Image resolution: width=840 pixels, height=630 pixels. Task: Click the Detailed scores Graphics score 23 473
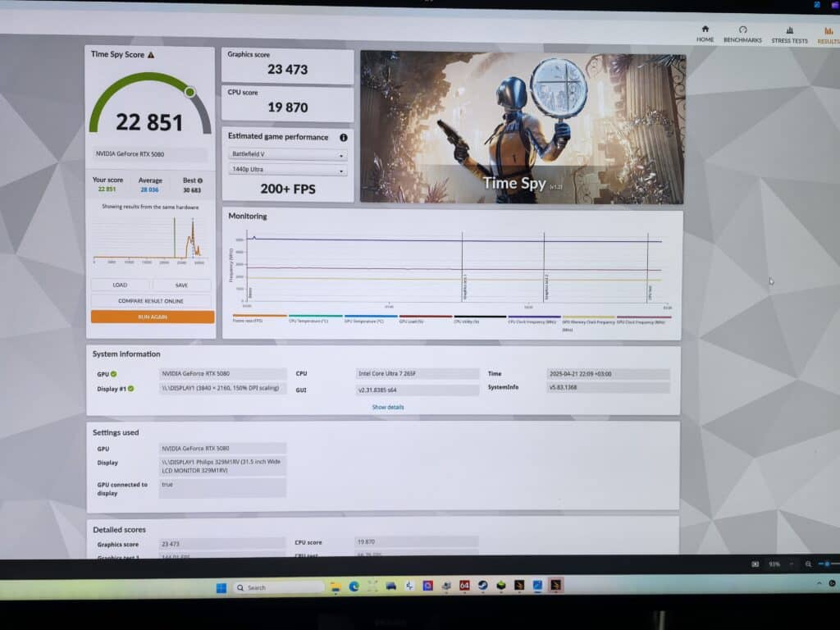click(x=222, y=544)
